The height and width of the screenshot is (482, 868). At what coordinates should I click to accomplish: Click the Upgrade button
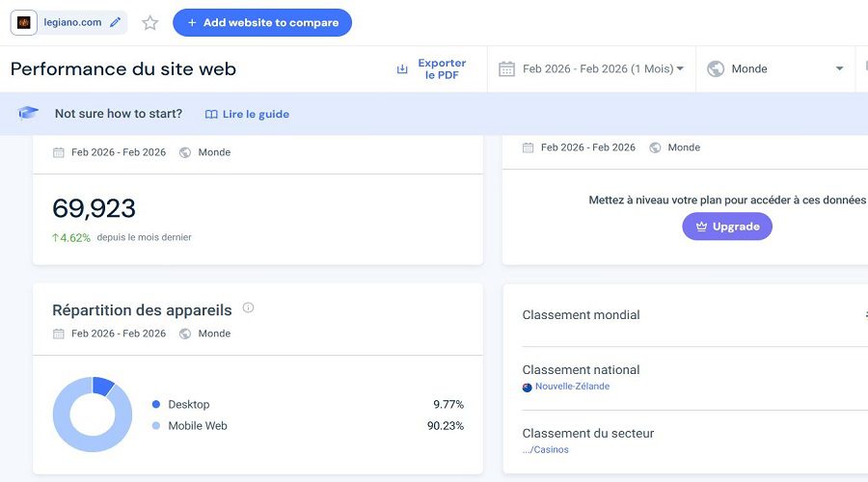[x=727, y=227]
